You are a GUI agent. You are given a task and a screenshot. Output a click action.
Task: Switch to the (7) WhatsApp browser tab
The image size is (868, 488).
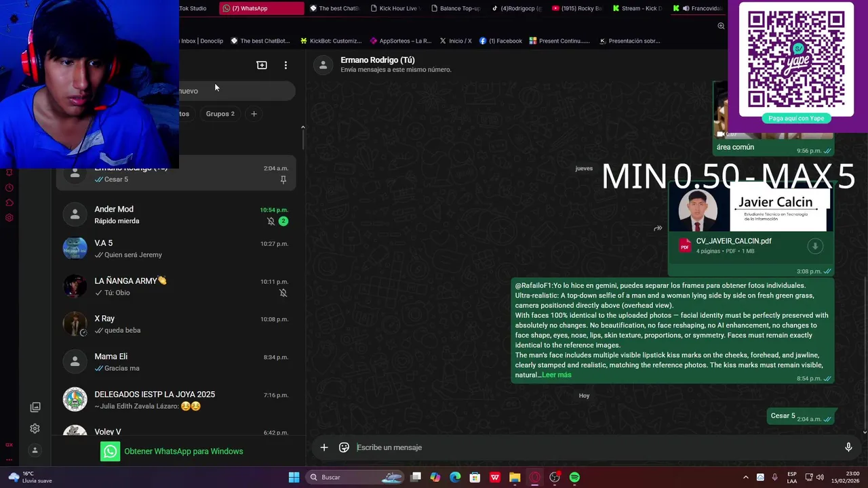(262, 8)
